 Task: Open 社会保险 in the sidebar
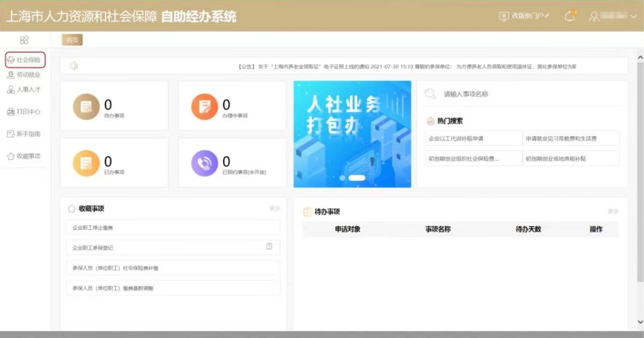click(x=25, y=60)
